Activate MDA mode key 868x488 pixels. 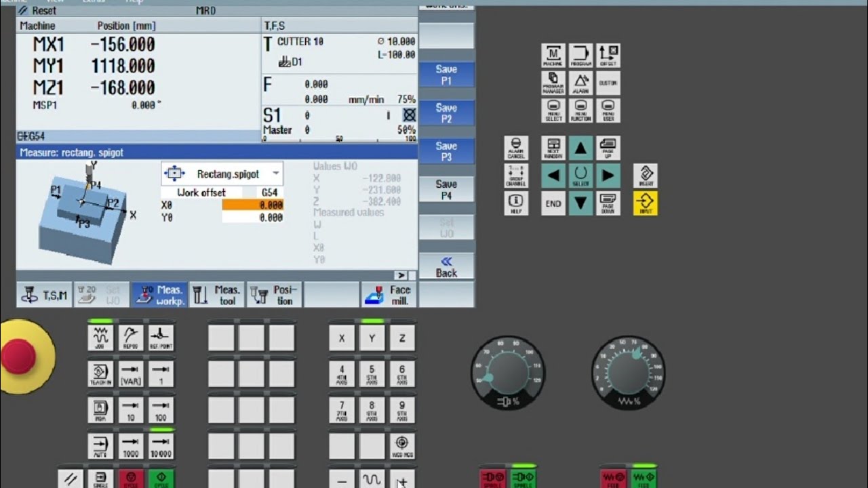click(x=100, y=410)
